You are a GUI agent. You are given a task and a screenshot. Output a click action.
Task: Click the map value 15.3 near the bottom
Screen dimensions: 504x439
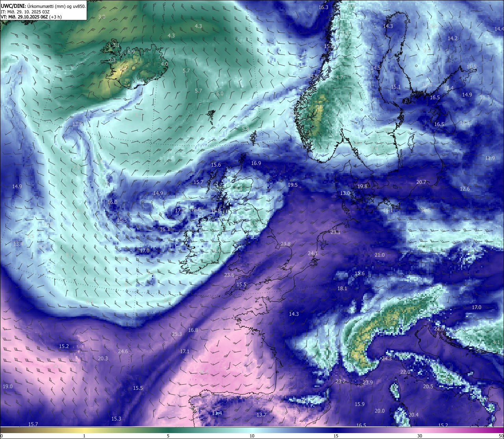tap(116, 419)
